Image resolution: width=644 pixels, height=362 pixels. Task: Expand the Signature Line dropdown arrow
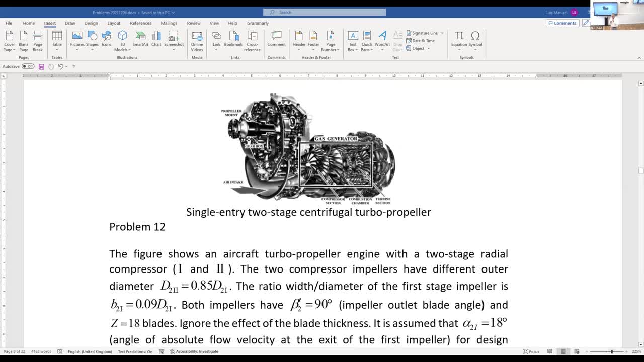point(442,33)
